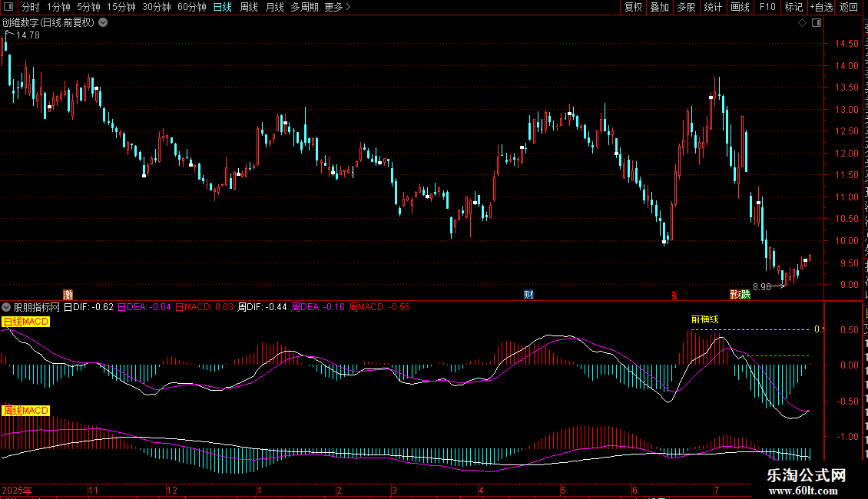Viewport: 868px width, 499px height.
Task: Switch to the 1分钟 period
Action: [x=58, y=7]
